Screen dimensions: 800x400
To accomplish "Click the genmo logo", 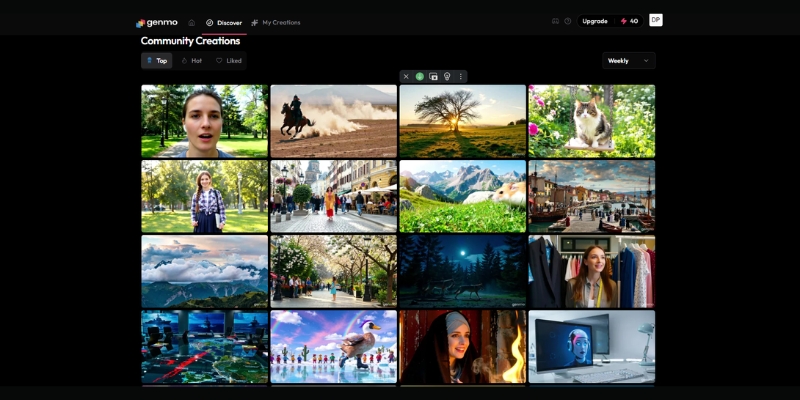I will point(157,22).
